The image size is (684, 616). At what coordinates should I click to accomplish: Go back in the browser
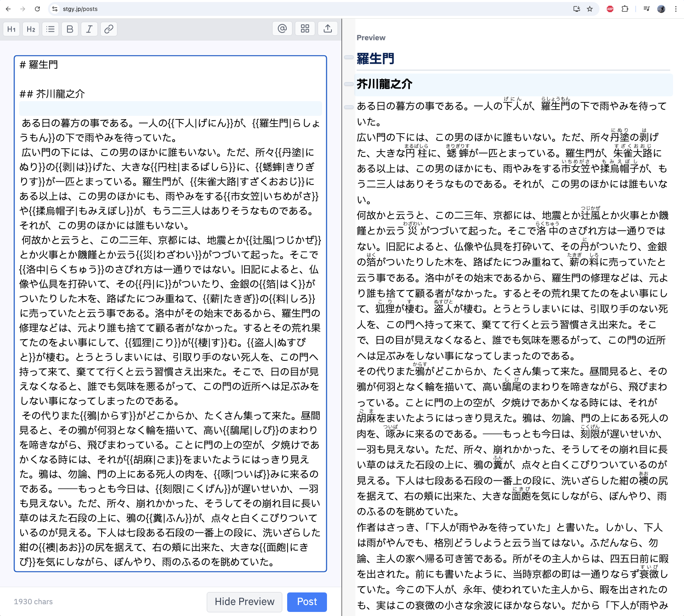coord(8,9)
